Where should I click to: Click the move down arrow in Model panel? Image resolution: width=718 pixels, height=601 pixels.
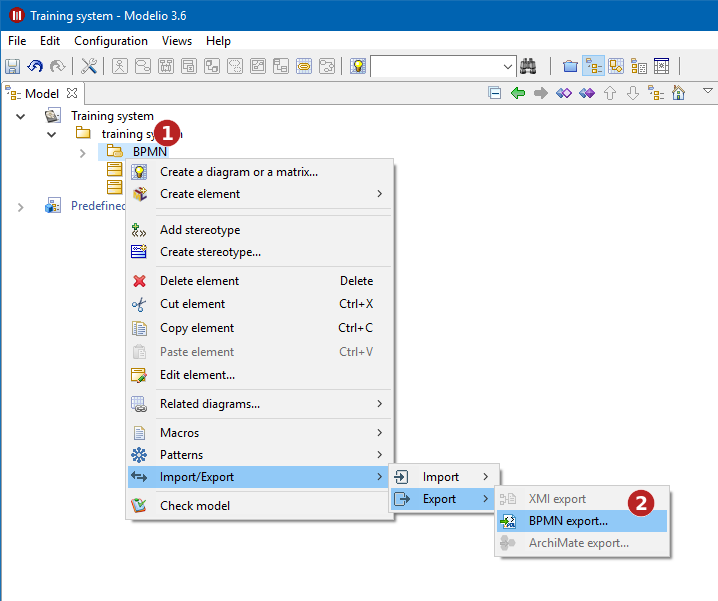(633, 93)
